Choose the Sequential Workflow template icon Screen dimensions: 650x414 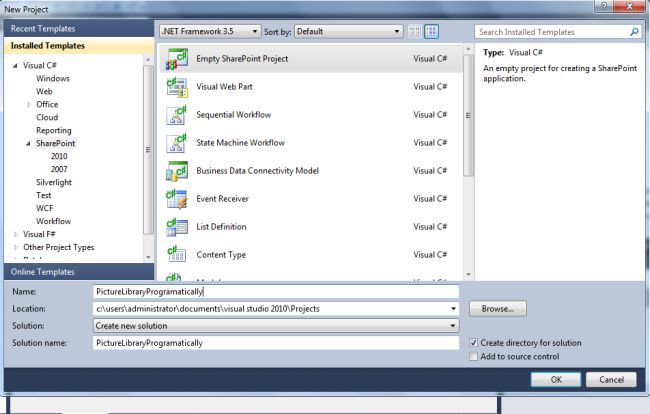pyautogui.click(x=177, y=115)
